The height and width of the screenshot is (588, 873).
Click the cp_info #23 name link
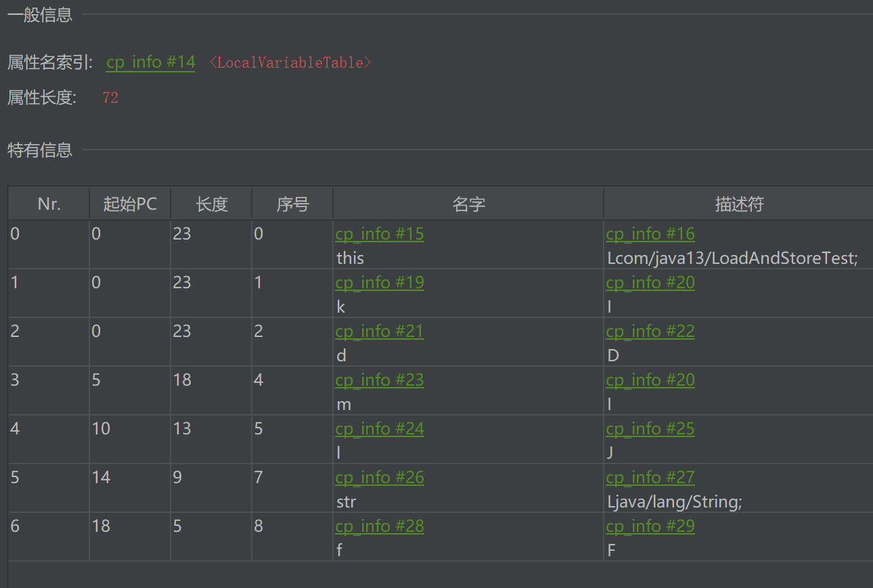(x=380, y=380)
